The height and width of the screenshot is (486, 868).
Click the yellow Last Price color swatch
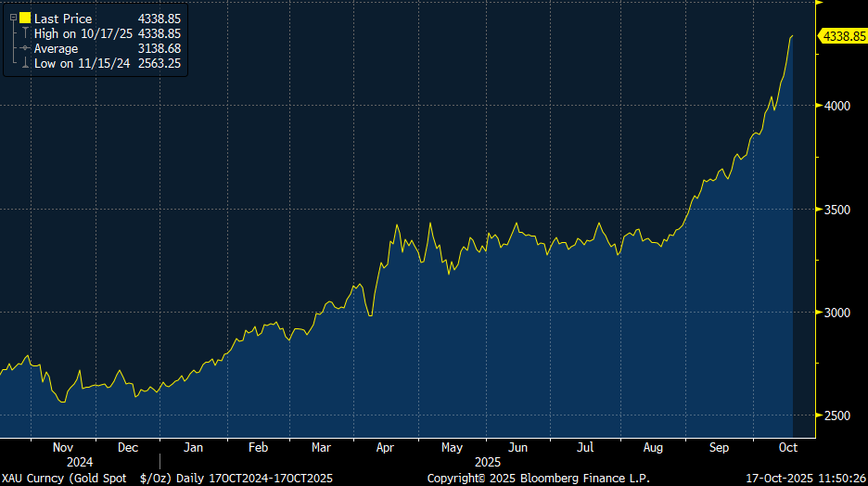click(24, 18)
